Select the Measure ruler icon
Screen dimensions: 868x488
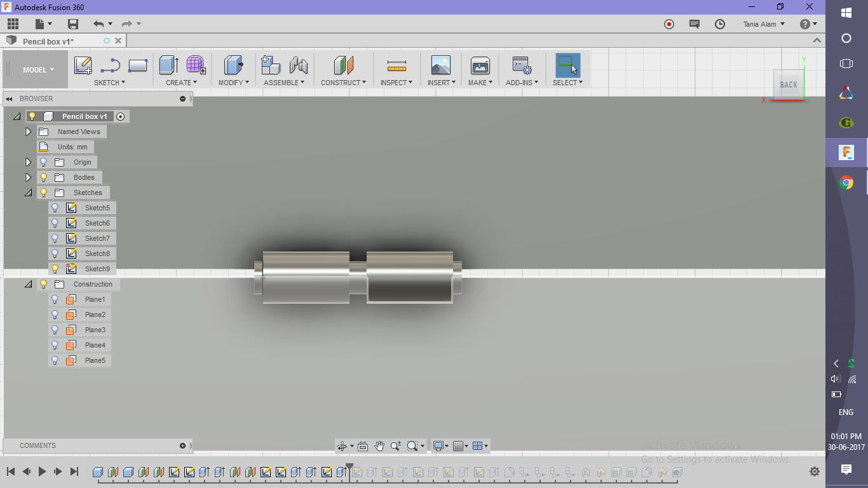[397, 65]
